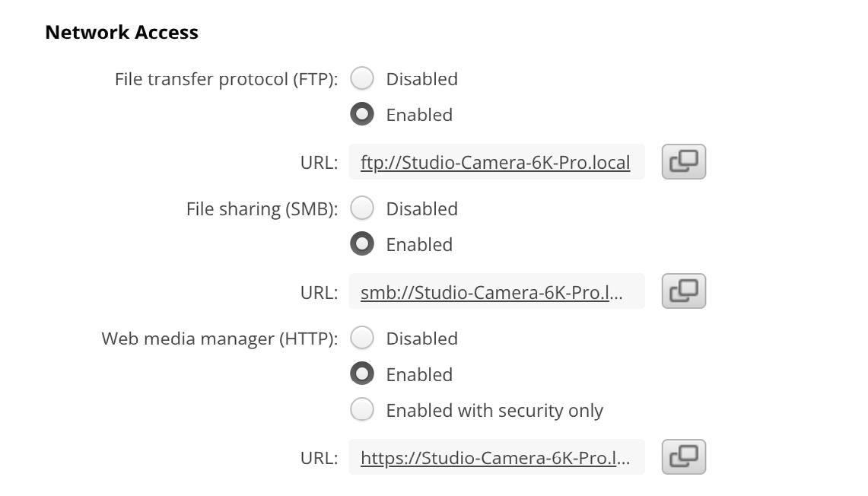Disable File sharing (SMB)
This screenshot has width=868, height=496.
pos(362,208)
